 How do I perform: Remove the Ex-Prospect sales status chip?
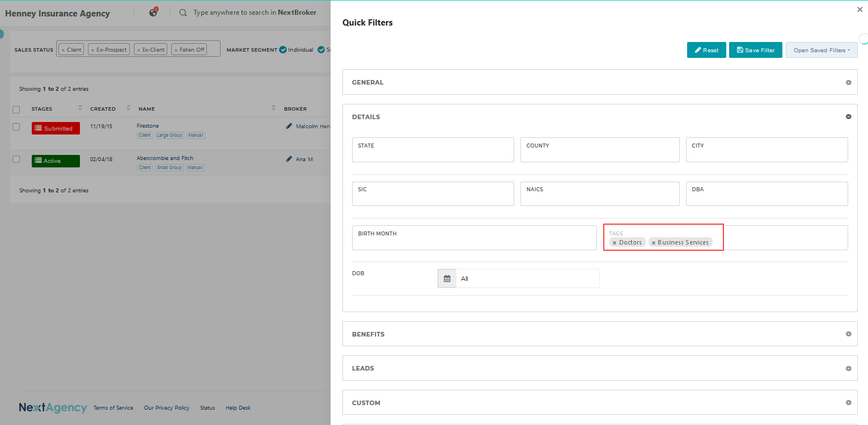[92, 50]
